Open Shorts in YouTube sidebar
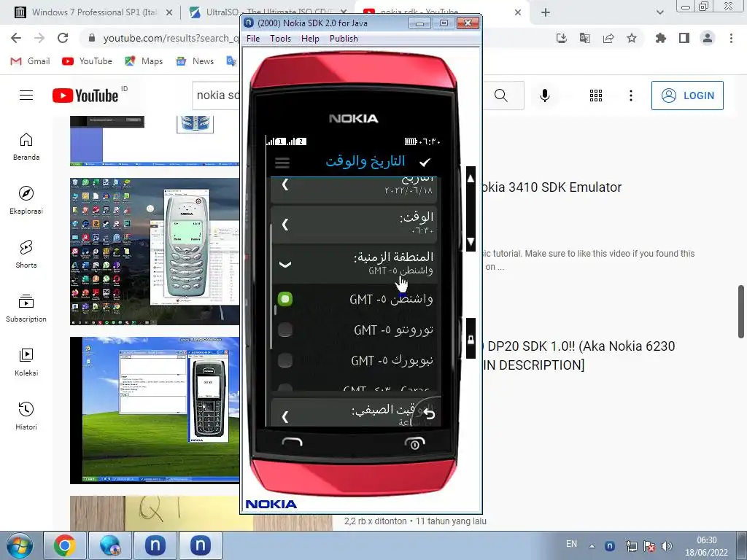This screenshot has height=560, width=747. [x=26, y=254]
